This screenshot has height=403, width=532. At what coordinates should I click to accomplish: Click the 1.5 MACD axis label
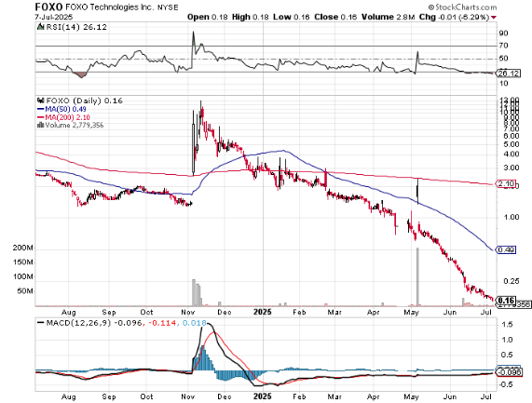(507, 325)
